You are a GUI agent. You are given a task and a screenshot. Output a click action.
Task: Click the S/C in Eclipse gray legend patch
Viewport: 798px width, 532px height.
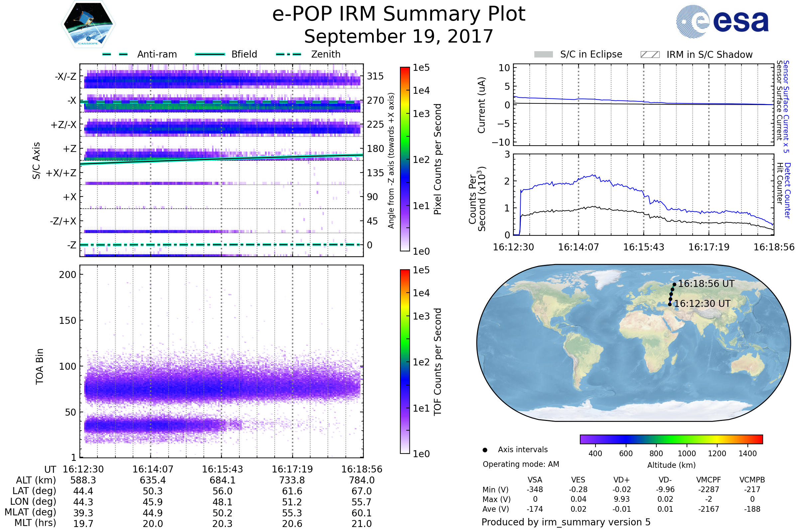[x=543, y=55]
